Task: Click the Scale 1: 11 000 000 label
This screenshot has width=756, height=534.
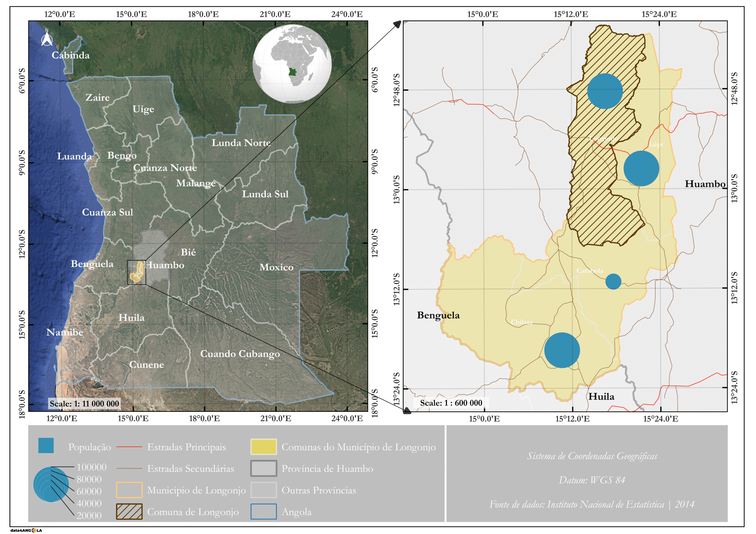Action: (84, 404)
